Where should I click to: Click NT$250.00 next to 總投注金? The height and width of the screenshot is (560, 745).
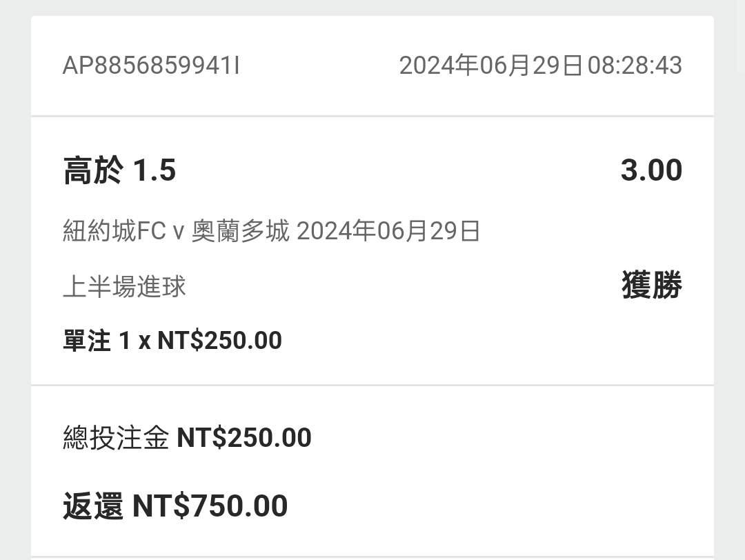click(x=244, y=438)
